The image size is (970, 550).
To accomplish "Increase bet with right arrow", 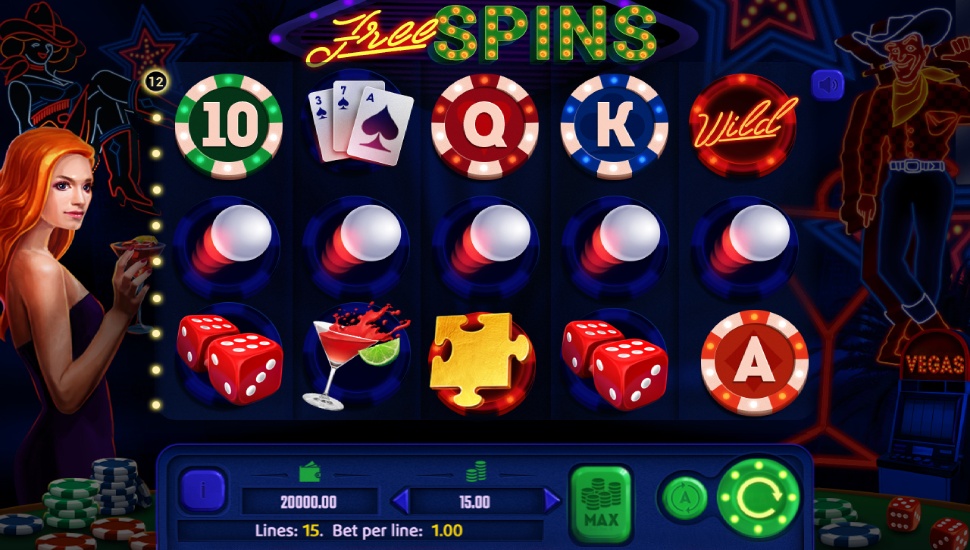I will [551, 500].
